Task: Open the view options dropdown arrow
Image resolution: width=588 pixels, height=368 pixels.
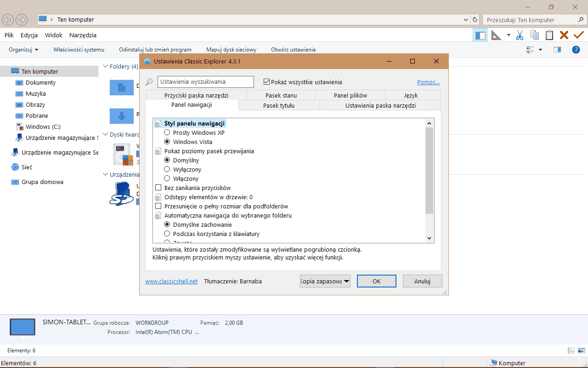Action: tap(540, 50)
